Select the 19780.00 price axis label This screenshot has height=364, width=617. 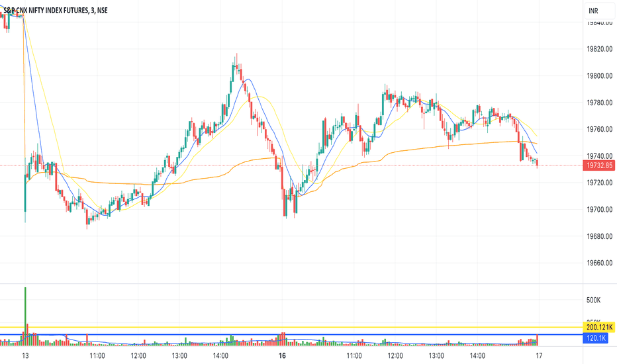click(599, 103)
